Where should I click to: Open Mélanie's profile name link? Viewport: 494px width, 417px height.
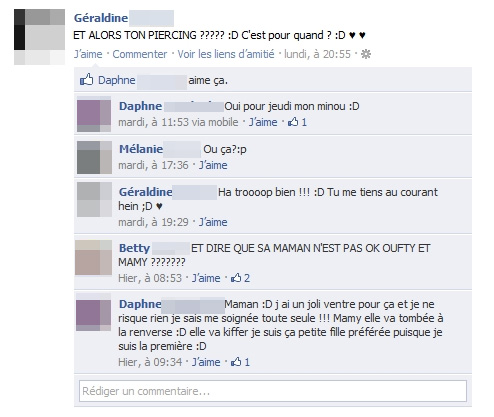click(141, 149)
